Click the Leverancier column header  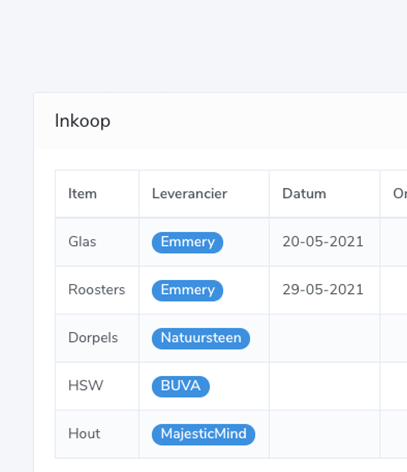click(204, 194)
